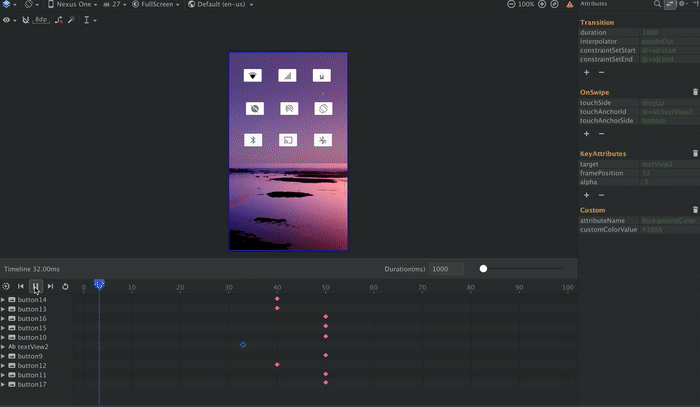700x407 pixels.
Task: Click the timeline speed slider handle
Action: pyautogui.click(x=483, y=269)
